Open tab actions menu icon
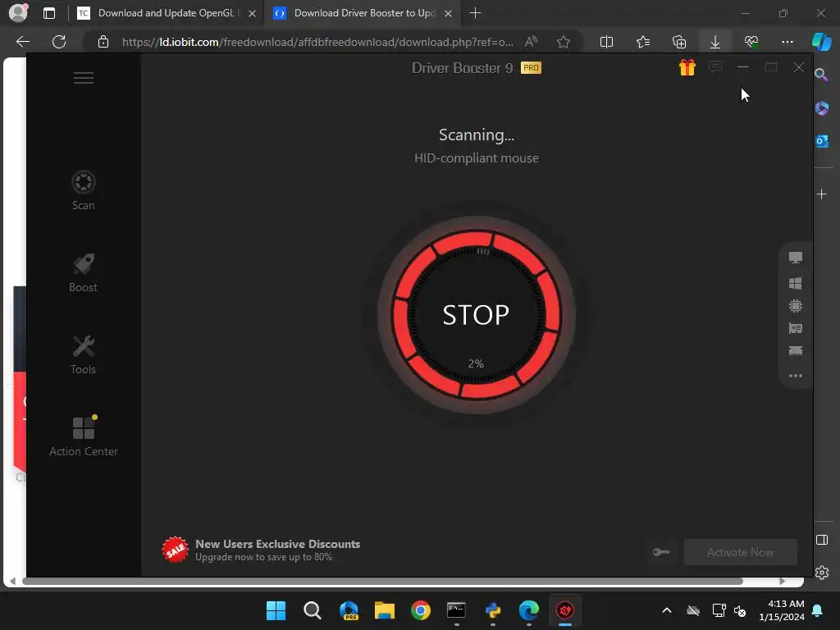 coord(49,13)
